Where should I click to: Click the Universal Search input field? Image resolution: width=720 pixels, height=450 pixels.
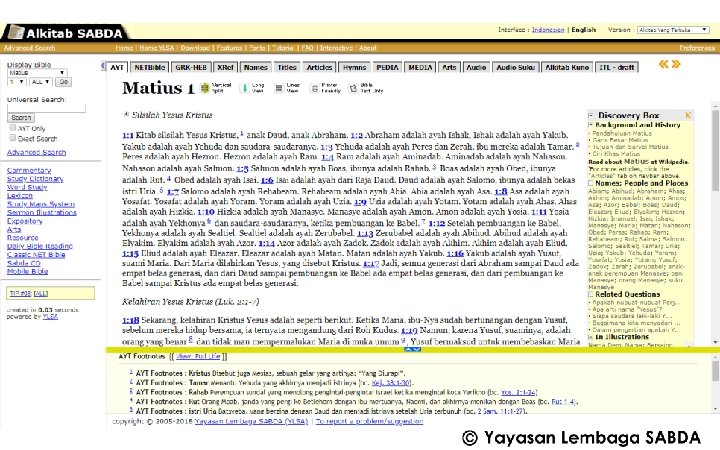coord(46,108)
